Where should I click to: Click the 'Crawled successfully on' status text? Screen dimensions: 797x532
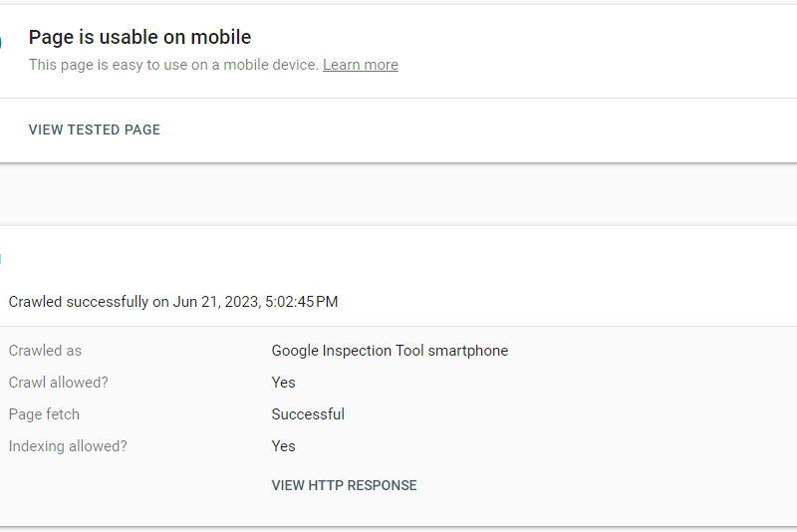88,301
